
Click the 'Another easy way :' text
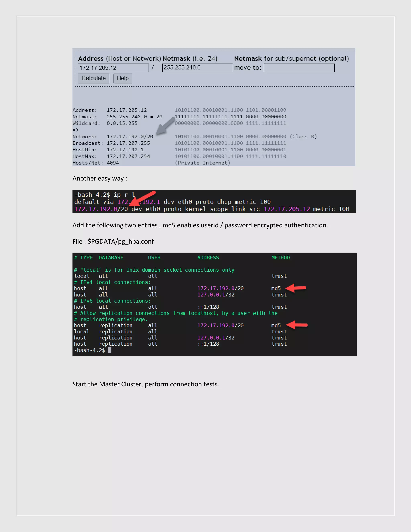pyautogui.click(x=100, y=178)
